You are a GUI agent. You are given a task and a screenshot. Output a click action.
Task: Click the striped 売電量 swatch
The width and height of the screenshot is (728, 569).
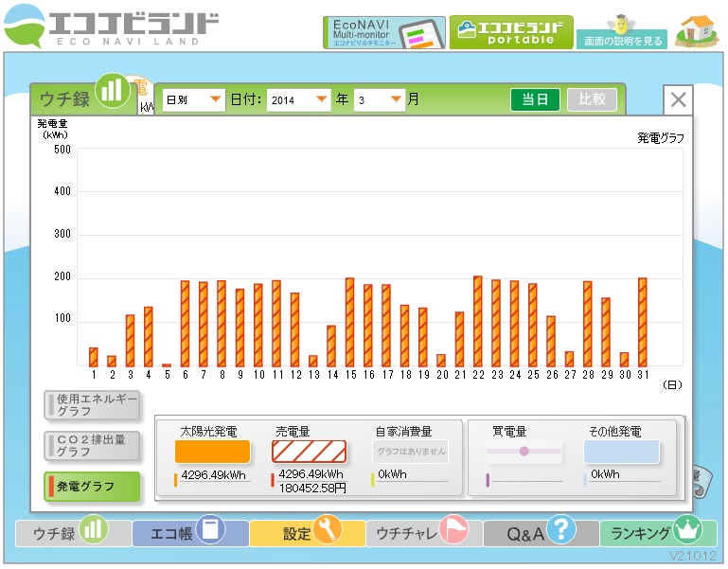click(x=310, y=451)
